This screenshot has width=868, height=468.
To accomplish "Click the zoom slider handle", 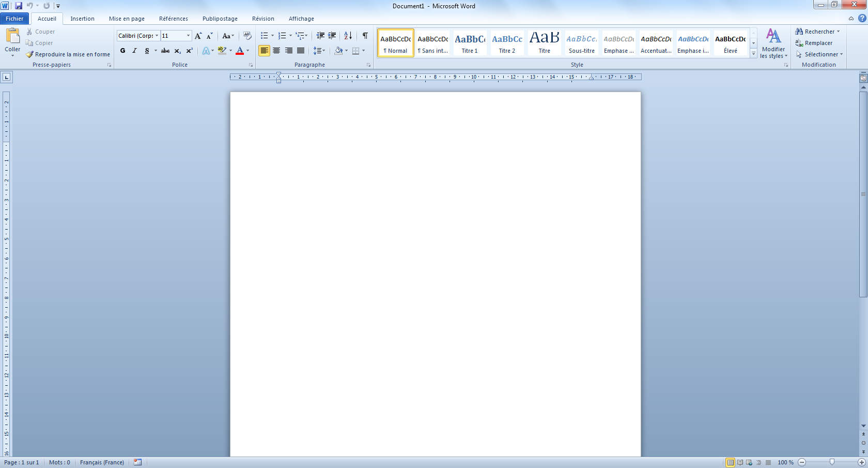I will click(832, 462).
